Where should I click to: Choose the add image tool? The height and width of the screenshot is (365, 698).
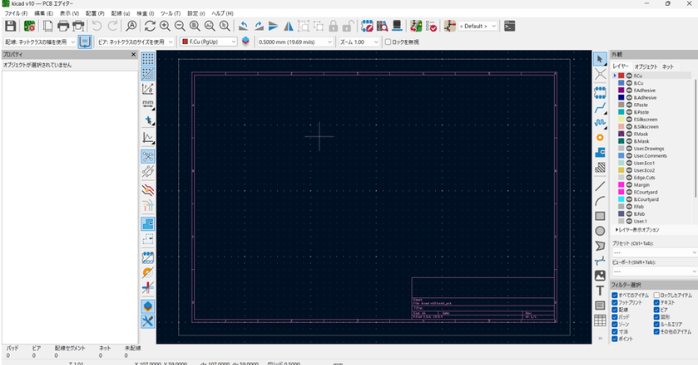tap(600, 276)
